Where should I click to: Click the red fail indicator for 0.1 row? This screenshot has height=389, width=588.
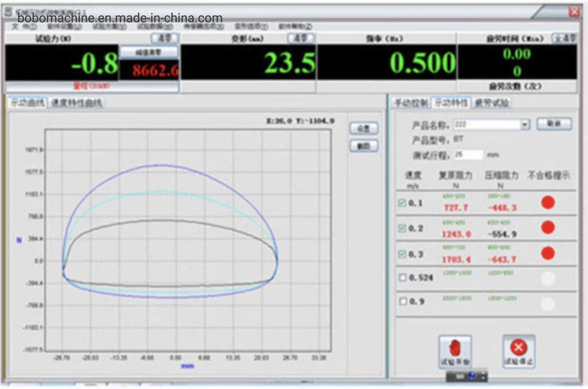[x=548, y=203]
